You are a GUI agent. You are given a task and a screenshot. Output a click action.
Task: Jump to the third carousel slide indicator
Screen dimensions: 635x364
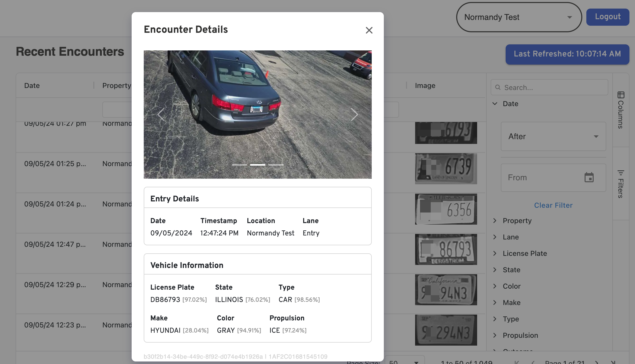coord(276,165)
